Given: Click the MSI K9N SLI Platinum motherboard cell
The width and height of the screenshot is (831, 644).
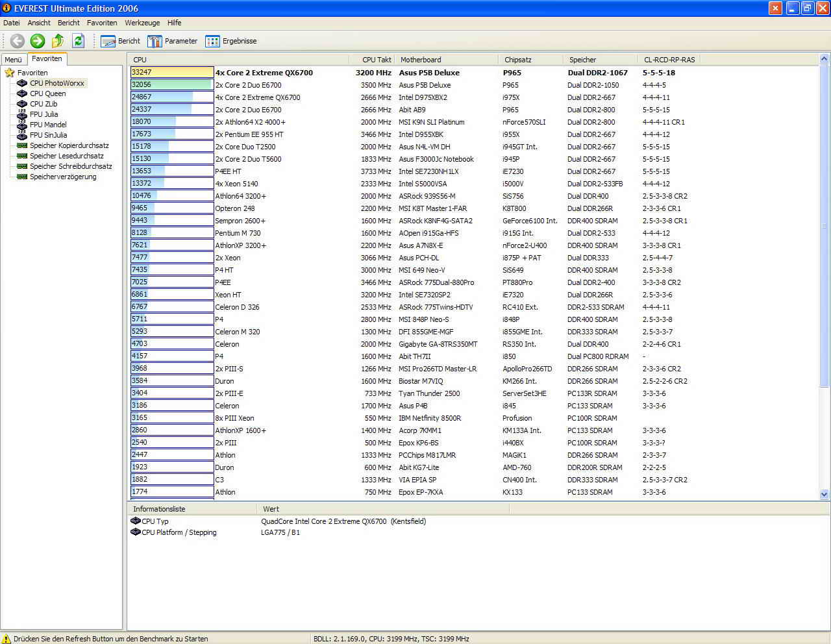Looking at the screenshot, I should [431, 122].
